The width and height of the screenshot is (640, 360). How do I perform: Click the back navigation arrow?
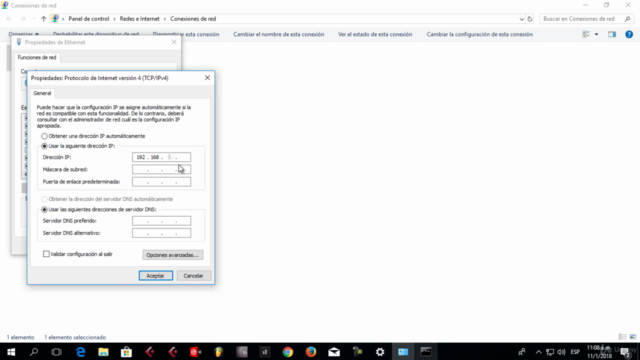9,19
